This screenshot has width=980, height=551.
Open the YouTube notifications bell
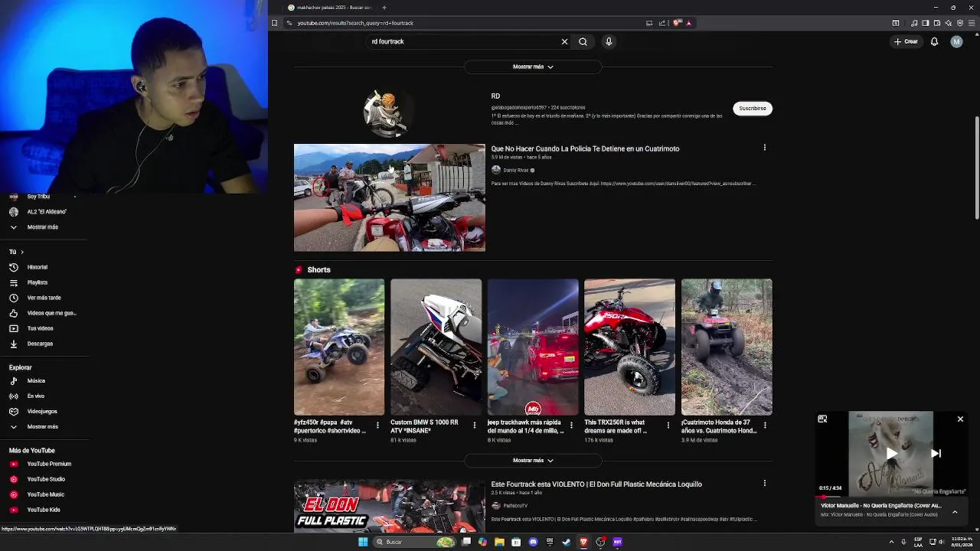click(934, 42)
